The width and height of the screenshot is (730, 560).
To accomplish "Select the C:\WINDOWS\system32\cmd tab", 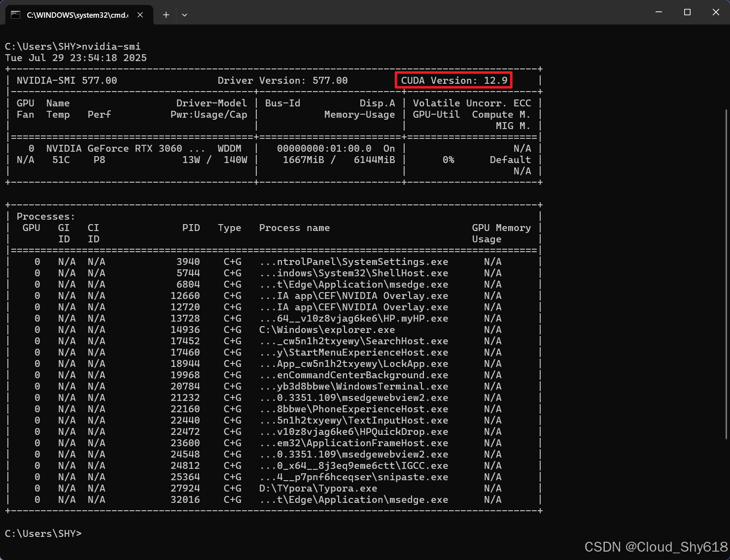I will (79, 15).
